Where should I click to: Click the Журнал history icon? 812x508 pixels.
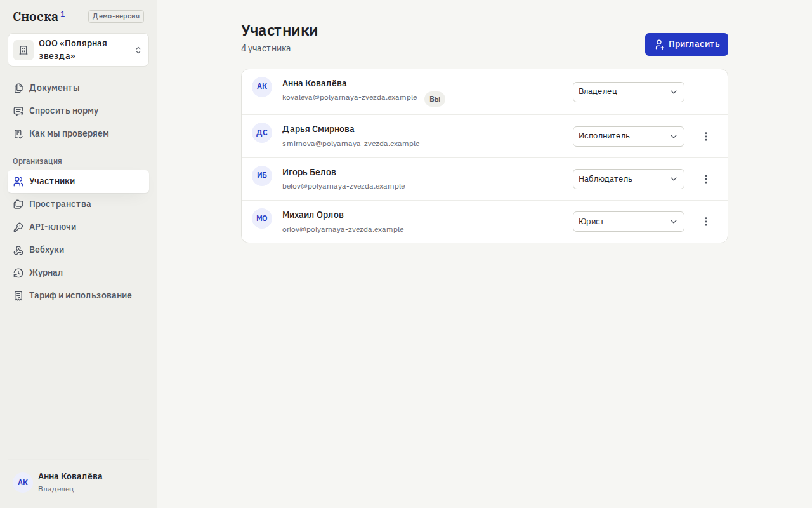click(18, 273)
